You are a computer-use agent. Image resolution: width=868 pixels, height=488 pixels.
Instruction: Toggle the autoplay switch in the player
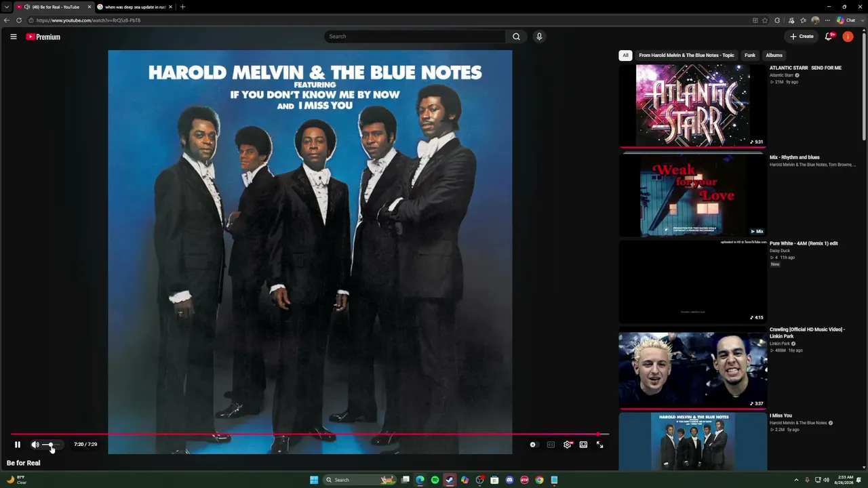point(533,445)
